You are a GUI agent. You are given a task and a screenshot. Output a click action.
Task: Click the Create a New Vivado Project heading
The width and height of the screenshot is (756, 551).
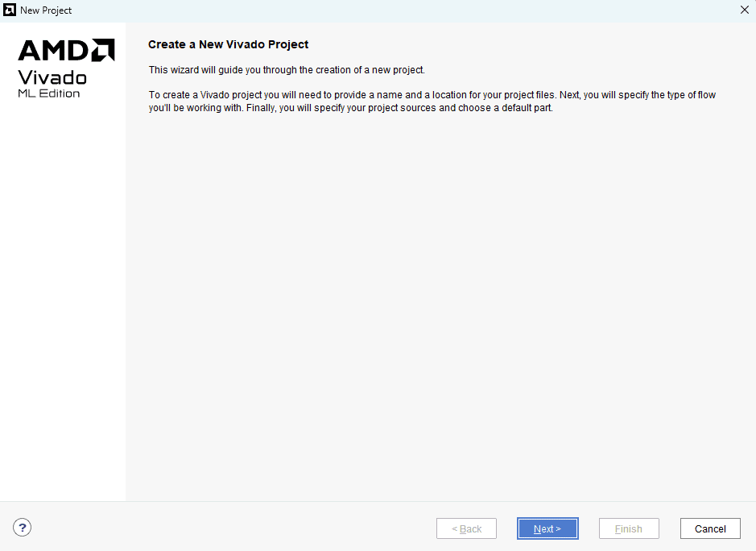tap(228, 44)
